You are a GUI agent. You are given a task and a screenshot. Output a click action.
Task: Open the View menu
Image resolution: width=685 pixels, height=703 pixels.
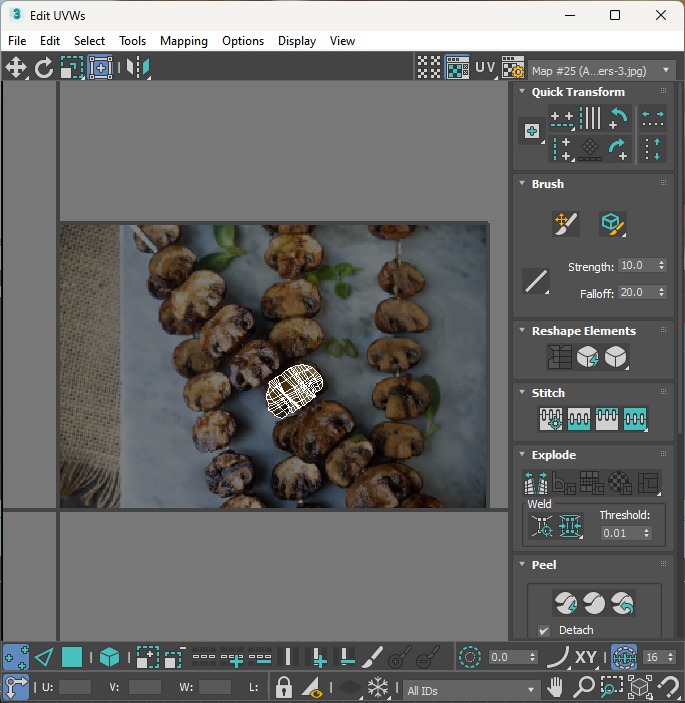pyautogui.click(x=342, y=41)
